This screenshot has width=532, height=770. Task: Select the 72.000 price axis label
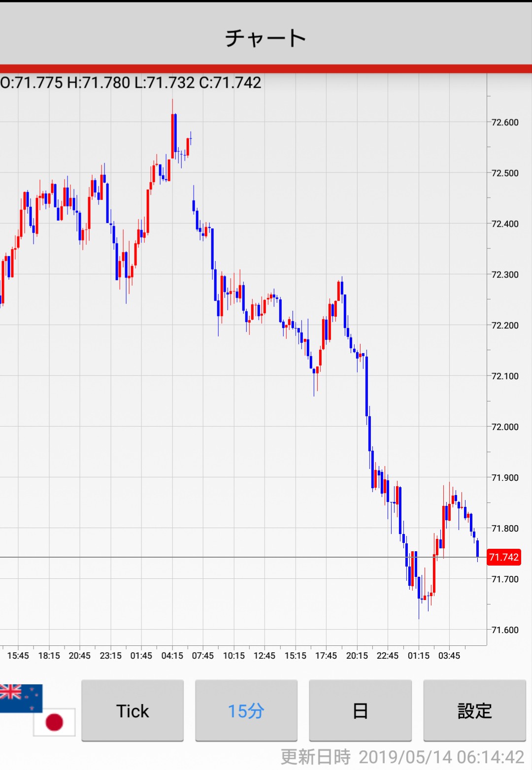coord(505,427)
